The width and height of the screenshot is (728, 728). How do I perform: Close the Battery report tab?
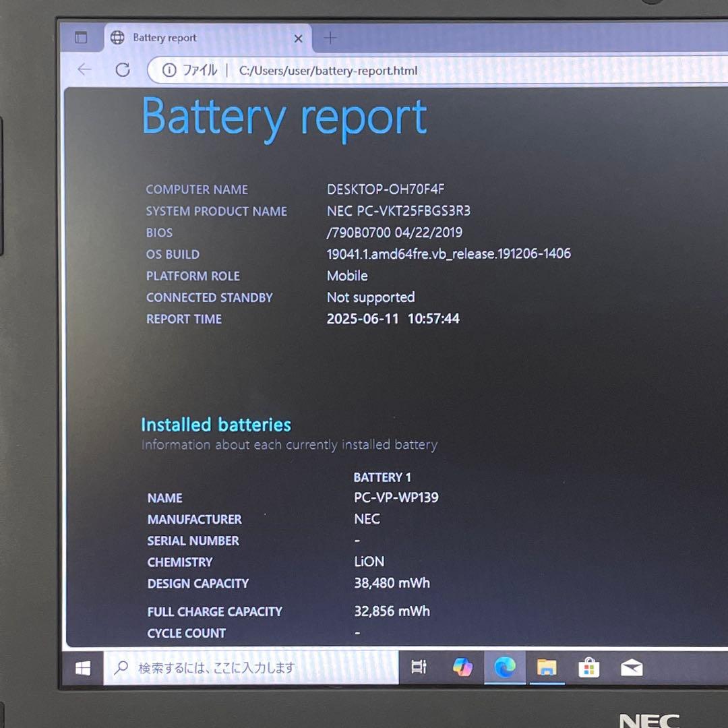click(298, 38)
